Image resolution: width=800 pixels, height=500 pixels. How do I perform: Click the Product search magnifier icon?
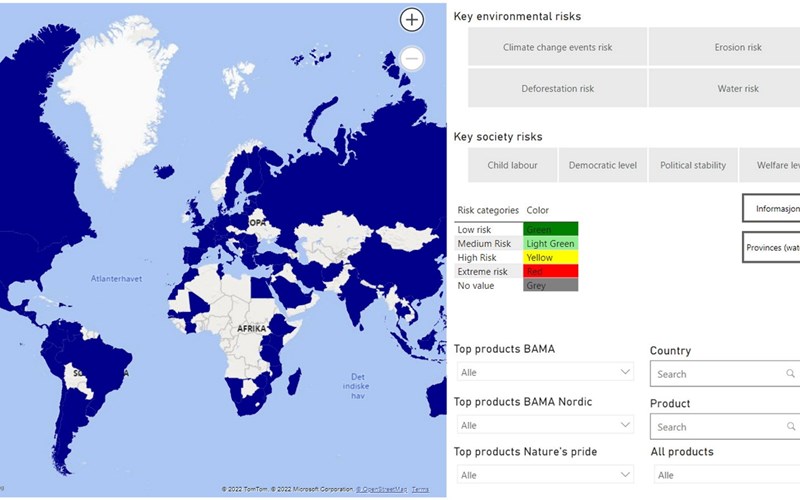(x=790, y=427)
